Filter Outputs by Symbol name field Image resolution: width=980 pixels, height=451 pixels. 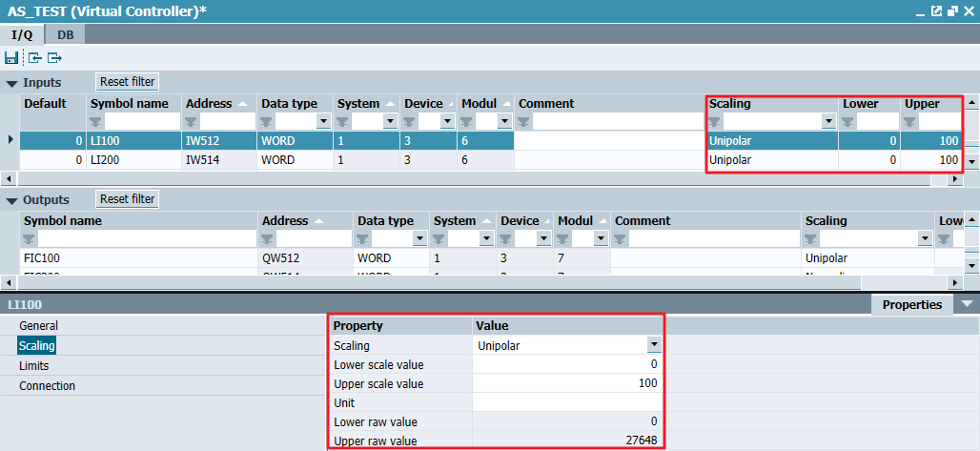[x=147, y=238]
